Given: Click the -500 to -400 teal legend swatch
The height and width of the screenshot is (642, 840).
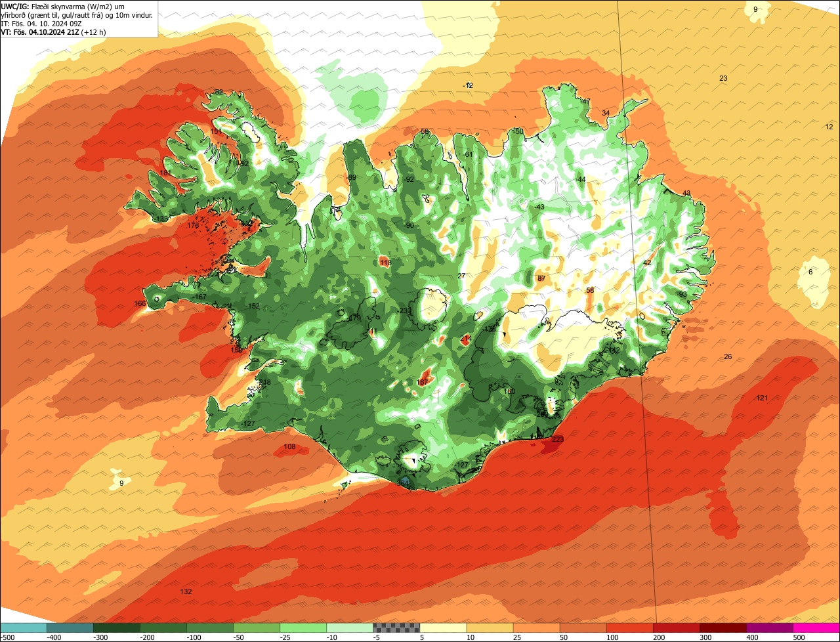Looking at the screenshot, I should click(x=24, y=628).
